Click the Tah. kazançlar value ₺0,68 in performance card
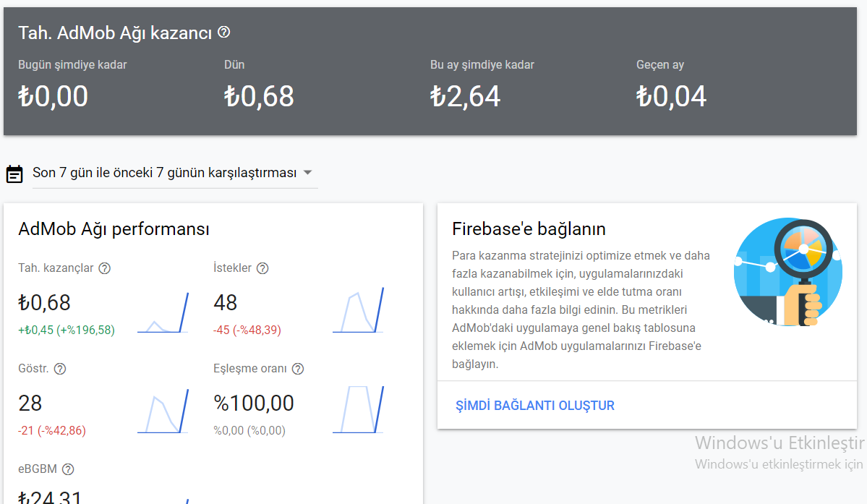This screenshot has width=867, height=504. 44,303
